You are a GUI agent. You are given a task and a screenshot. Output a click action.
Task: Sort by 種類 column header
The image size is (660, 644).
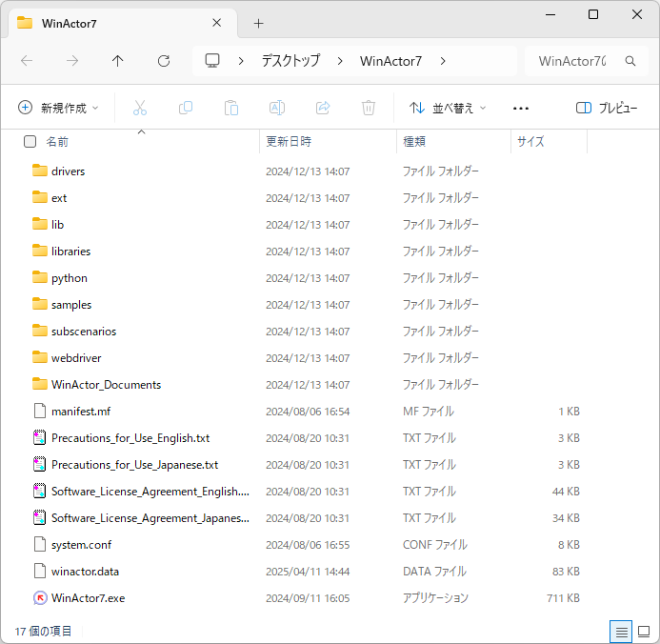pyautogui.click(x=453, y=141)
